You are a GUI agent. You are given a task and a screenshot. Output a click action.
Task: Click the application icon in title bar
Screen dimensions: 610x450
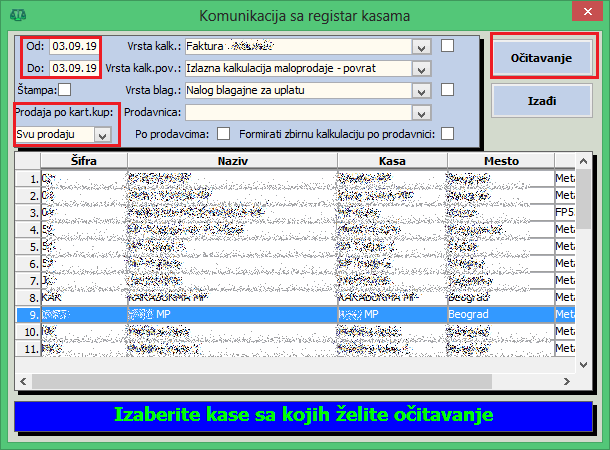pyautogui.click(x=18, y=15)
